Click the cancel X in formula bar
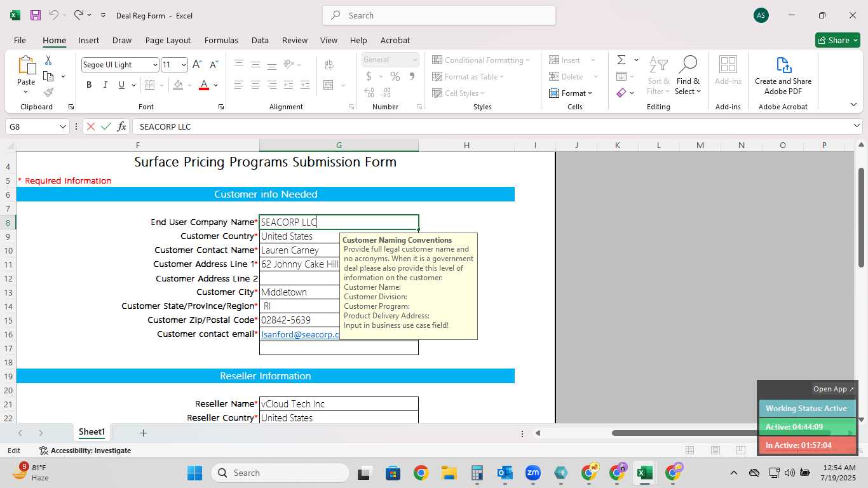868x488 pixels. point(91,126)
